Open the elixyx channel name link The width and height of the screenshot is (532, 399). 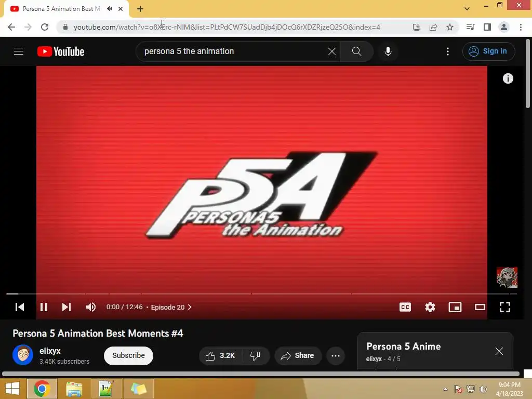tap(50, 351)
